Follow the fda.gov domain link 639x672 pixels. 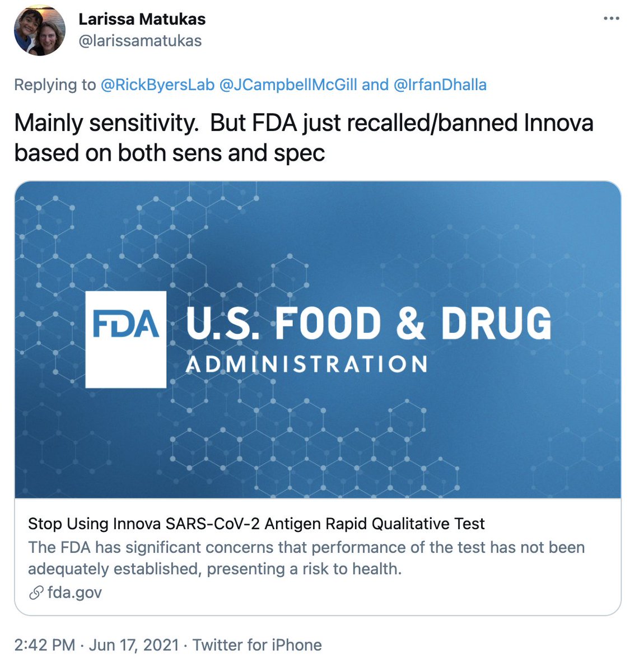point(74,592)
